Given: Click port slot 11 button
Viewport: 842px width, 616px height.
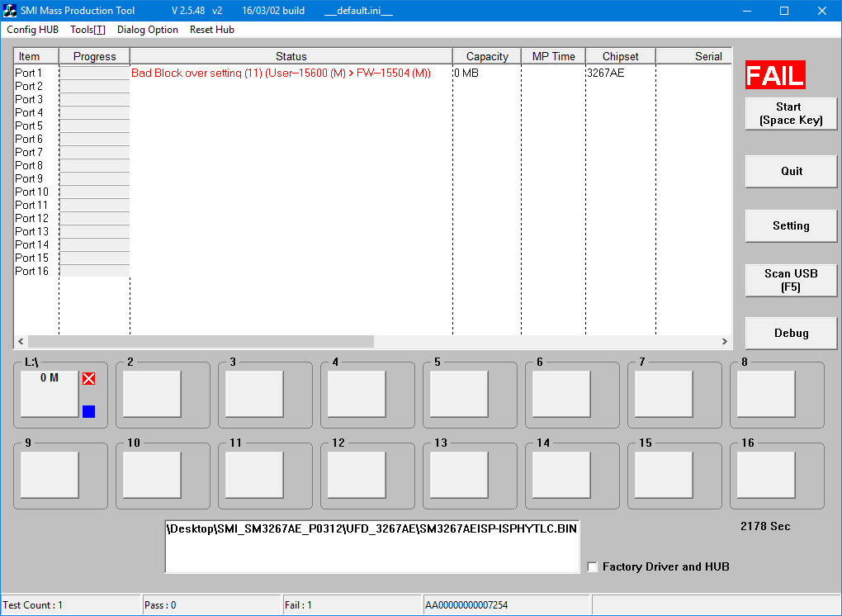Looking at the screenshot, I should 254,475.
